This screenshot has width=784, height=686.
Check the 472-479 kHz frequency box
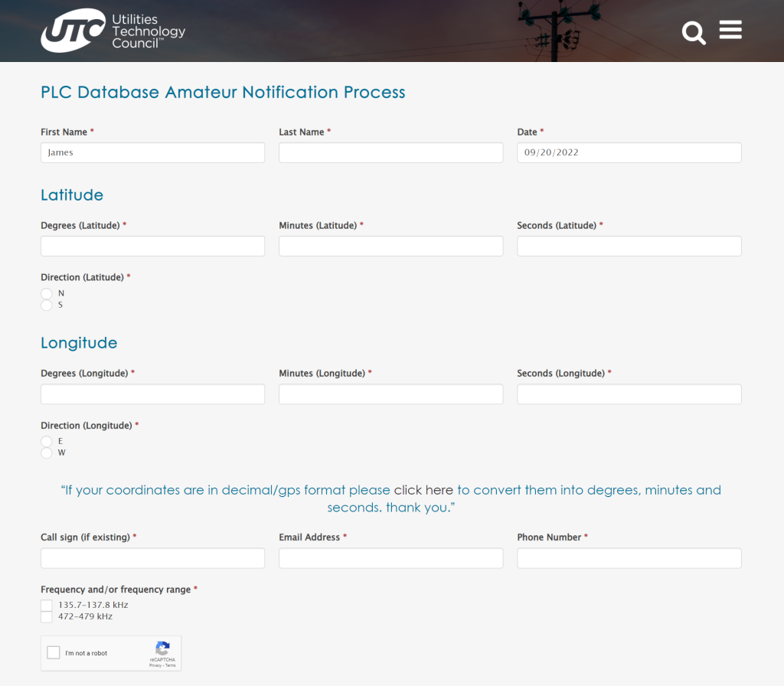point(47,617)
